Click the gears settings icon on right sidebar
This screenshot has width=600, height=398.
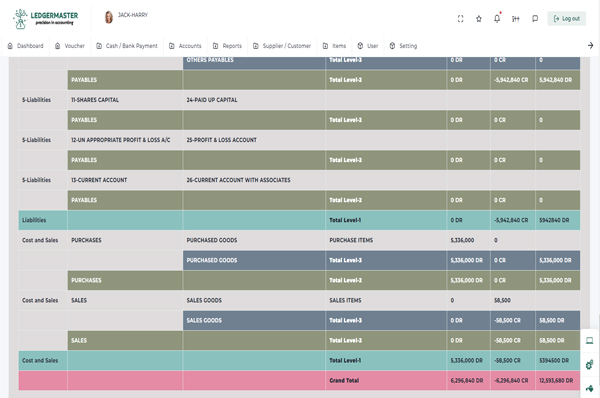[x=590, y=364]
